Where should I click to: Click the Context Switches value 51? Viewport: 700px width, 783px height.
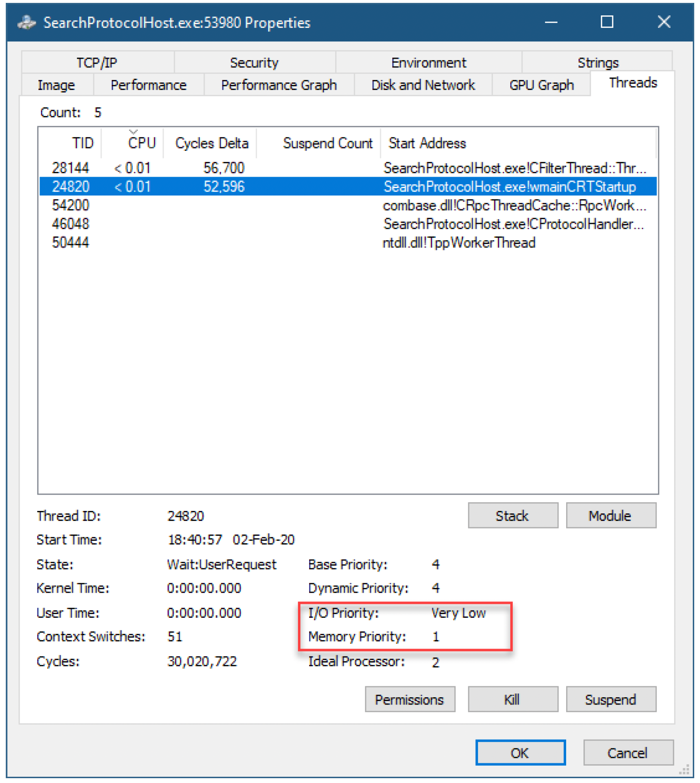(x=175, y=637)
